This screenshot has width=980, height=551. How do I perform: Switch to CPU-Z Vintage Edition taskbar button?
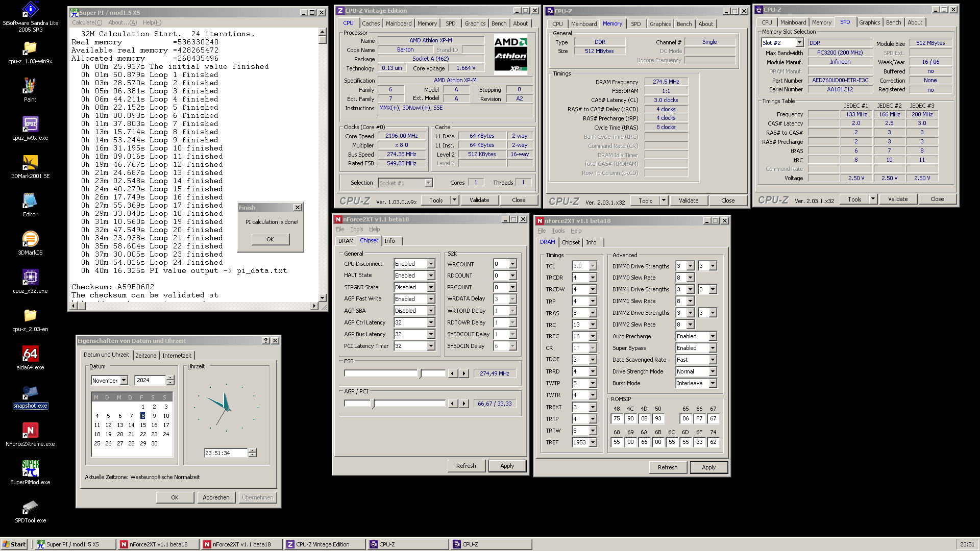click(x=324, y=544)
